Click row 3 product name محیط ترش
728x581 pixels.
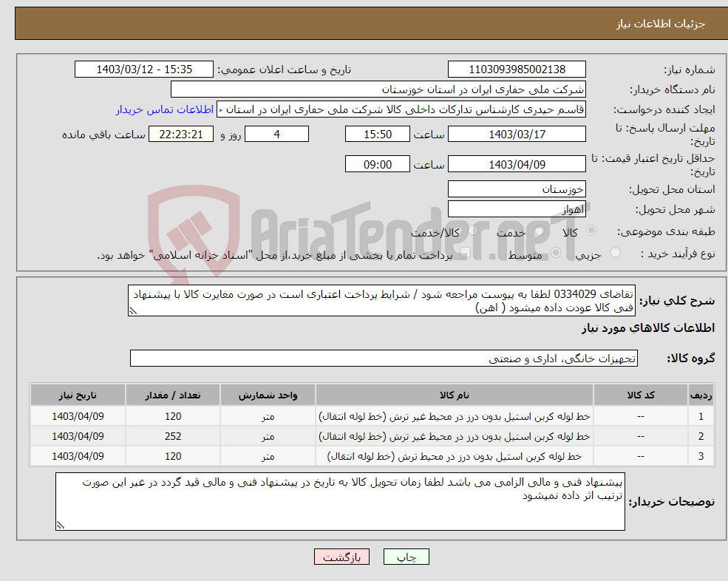(x=454, y=457)
